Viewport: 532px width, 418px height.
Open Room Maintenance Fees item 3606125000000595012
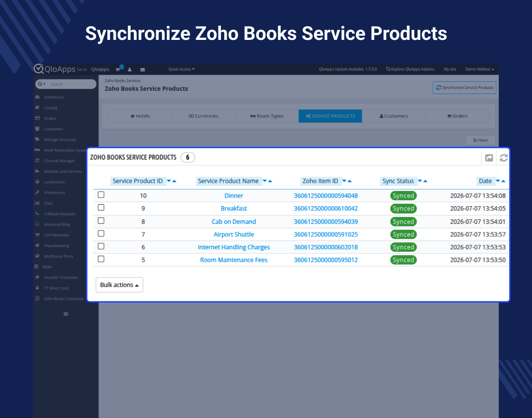click(x=326, y=260)
